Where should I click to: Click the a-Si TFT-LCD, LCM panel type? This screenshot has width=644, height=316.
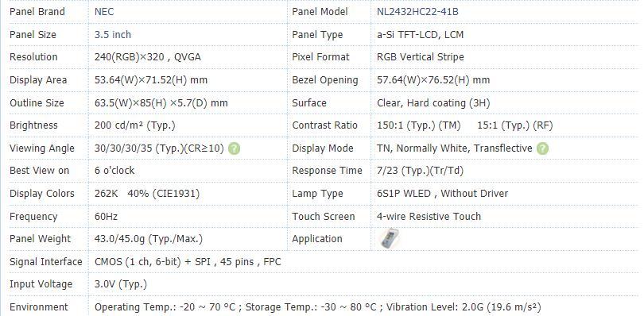[420, 35]
